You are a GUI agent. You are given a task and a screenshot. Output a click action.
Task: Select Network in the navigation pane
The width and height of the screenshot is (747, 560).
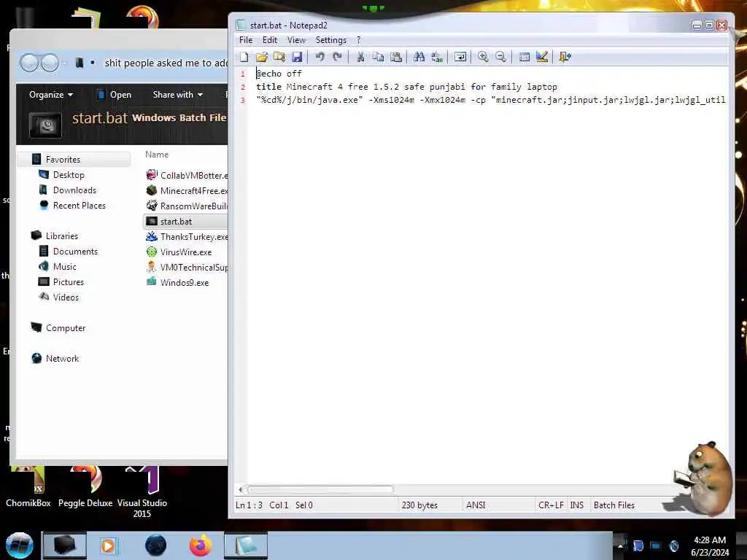point(62,359)
